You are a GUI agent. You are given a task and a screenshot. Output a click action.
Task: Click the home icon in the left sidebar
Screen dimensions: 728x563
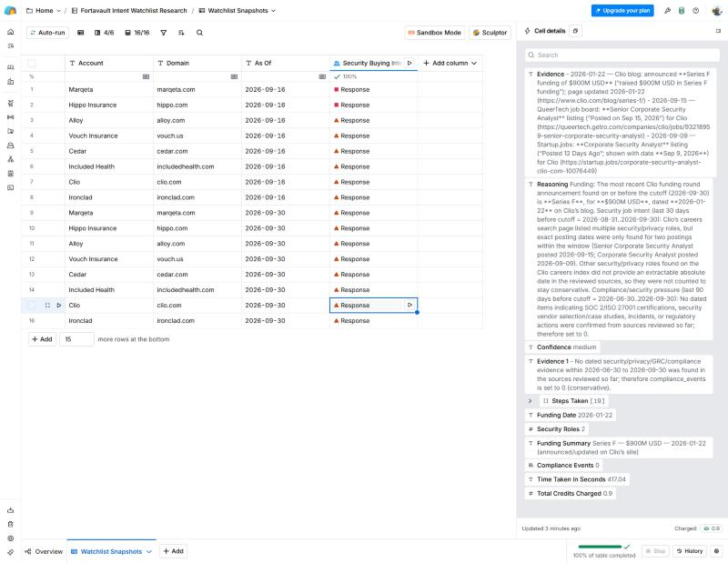click(x=11, y=32)
